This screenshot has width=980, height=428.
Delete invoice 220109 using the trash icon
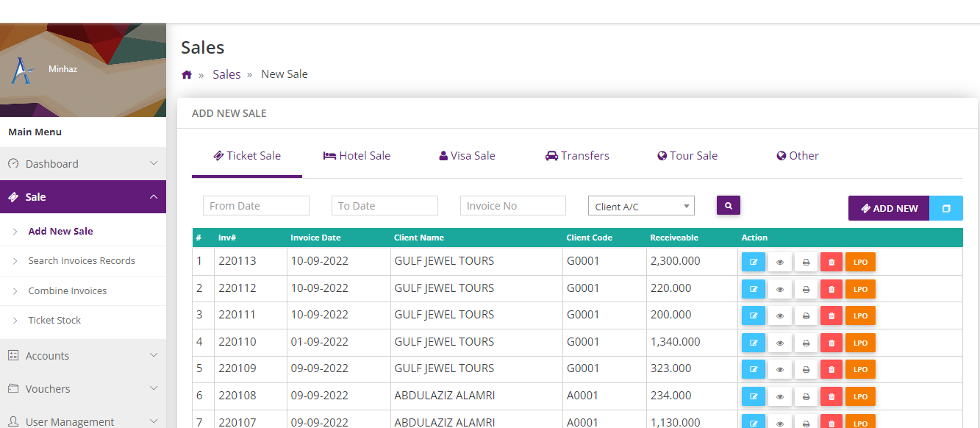(x=831, y=370)
